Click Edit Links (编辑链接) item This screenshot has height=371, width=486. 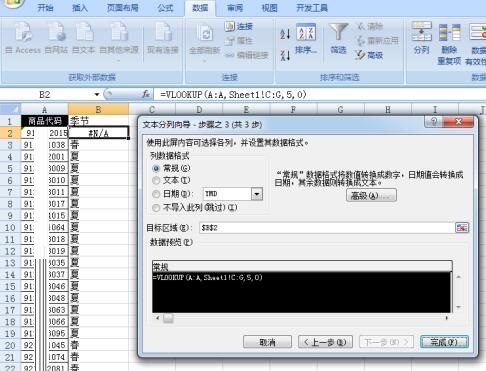tap(247, 55)
